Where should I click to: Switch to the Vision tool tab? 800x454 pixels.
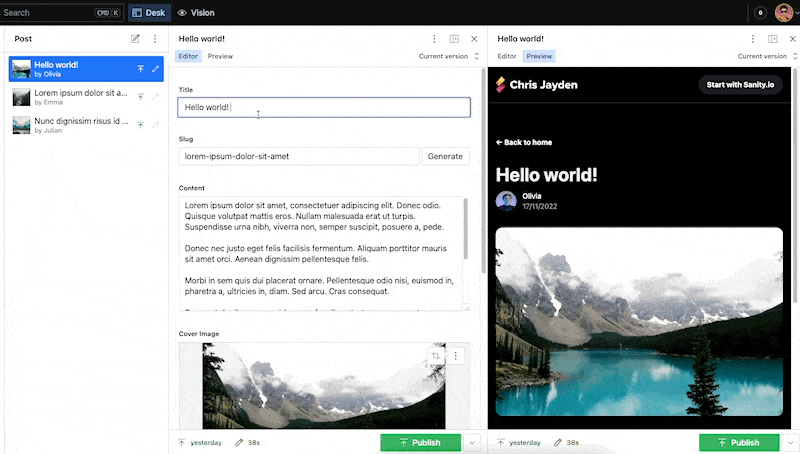click(x=196, y=13)
